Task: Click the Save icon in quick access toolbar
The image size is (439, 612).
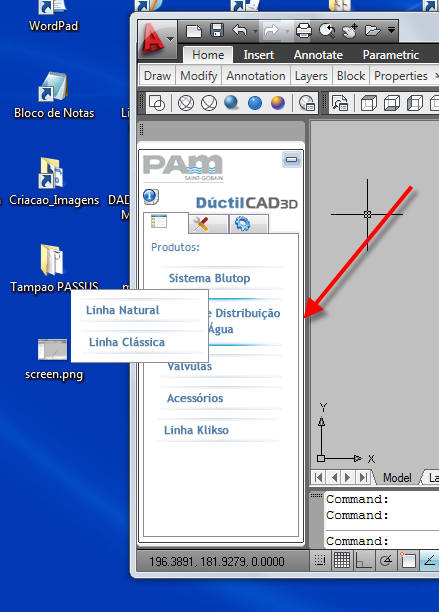Action: coord(217,30)
